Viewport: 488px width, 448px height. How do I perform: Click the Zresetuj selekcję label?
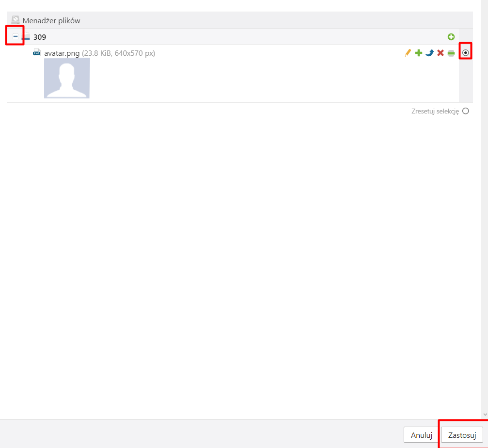(x=435, y=111)
